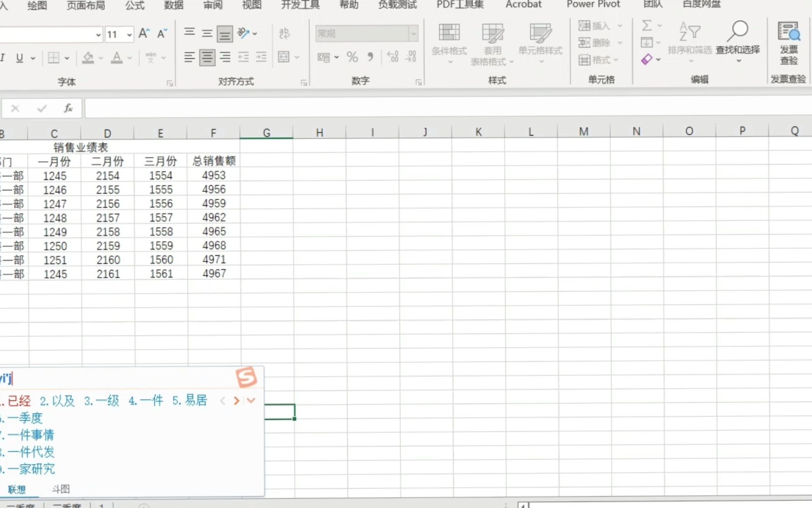The height and width of the screenshot is (508, 812).
Task: Switch to the 斗图 tab in IME panel
Action: click(x=61, y=489)
